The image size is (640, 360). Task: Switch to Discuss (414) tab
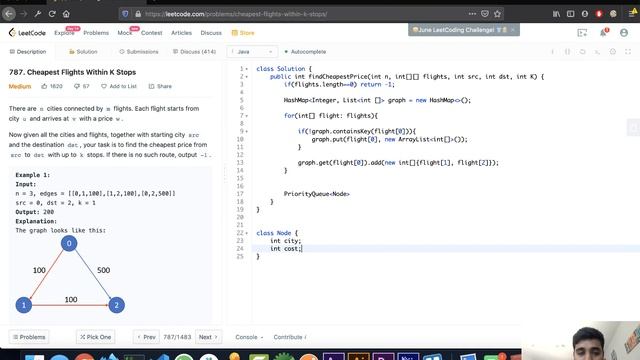pyautogui.click(x=194, y=52)
